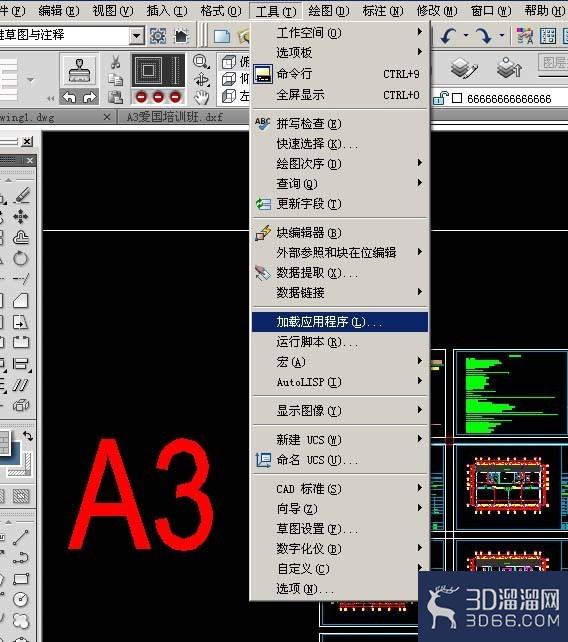Toggle the layer lock padlock icon
Screen dimensions: 568x642
coord(441,98)
